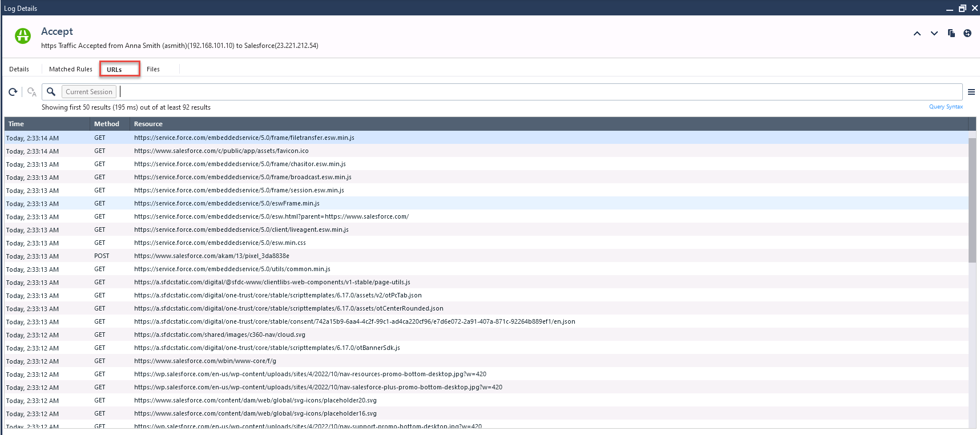Viewport: 980px width, 435px height.
Task: Open the Query Syntax link
Action: click(x=945, y=107)
